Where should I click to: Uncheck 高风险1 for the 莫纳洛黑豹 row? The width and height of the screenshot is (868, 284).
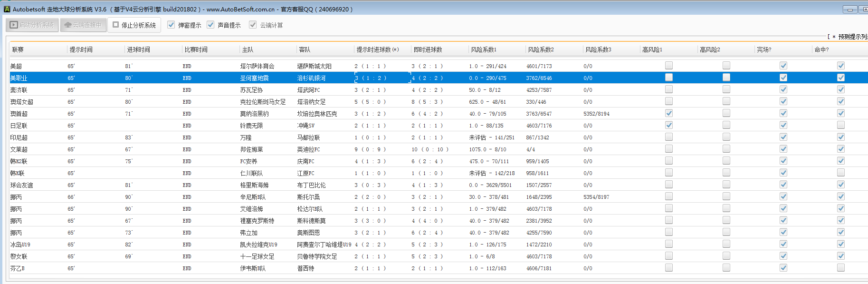click(x=669, y=113)
